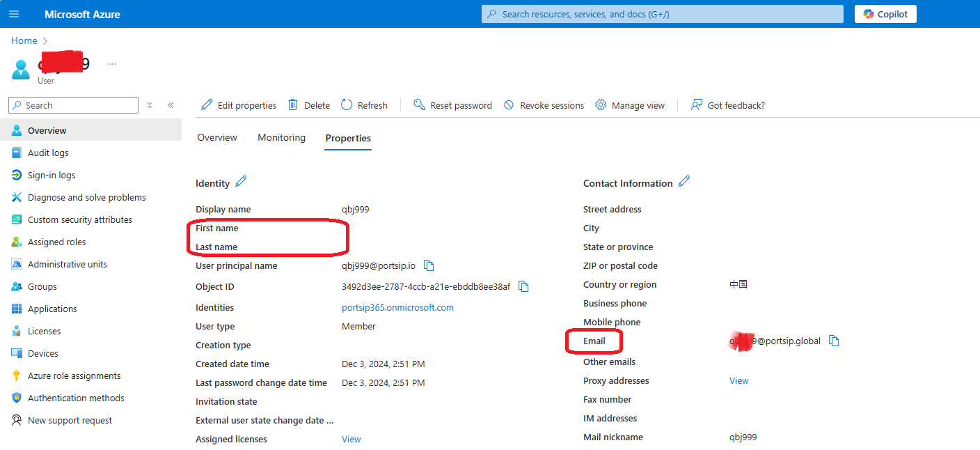
Task: Clear the sidebar search with X icon
Action: coord(150,105)
